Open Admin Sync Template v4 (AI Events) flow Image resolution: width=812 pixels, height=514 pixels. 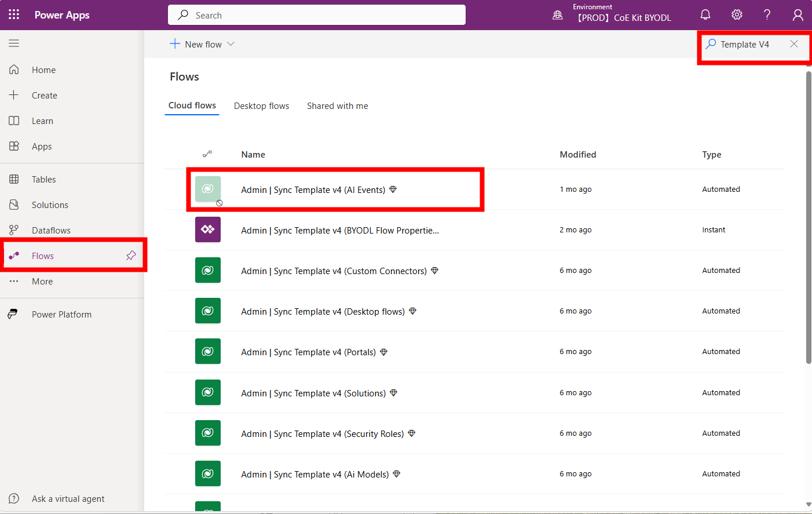313,189
